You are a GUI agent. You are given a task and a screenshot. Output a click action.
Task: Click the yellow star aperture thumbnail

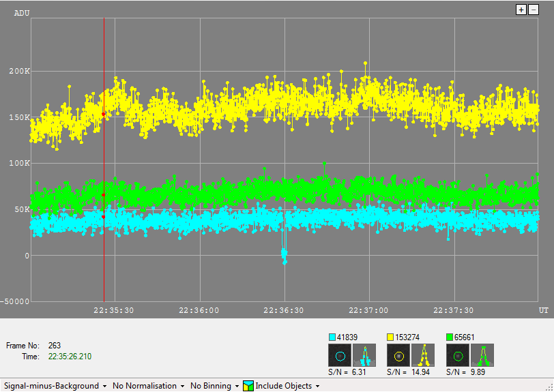pyautogui.click(x=398, y=355)
